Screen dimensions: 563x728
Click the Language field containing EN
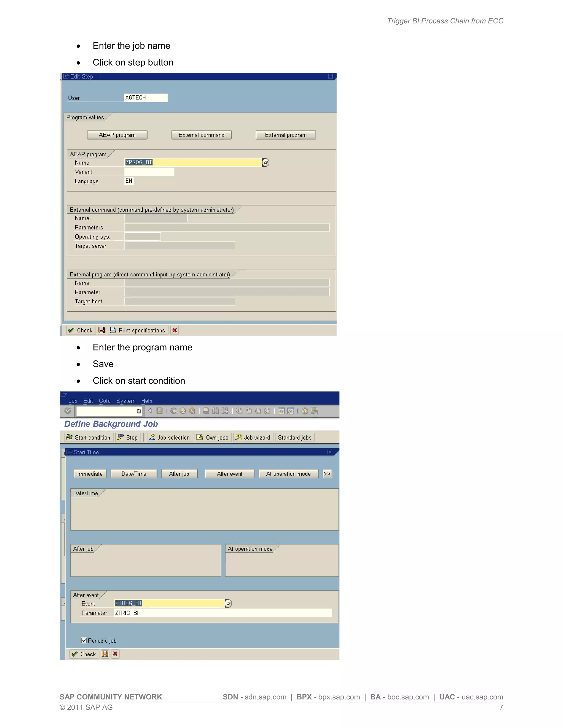click(129, 181)
